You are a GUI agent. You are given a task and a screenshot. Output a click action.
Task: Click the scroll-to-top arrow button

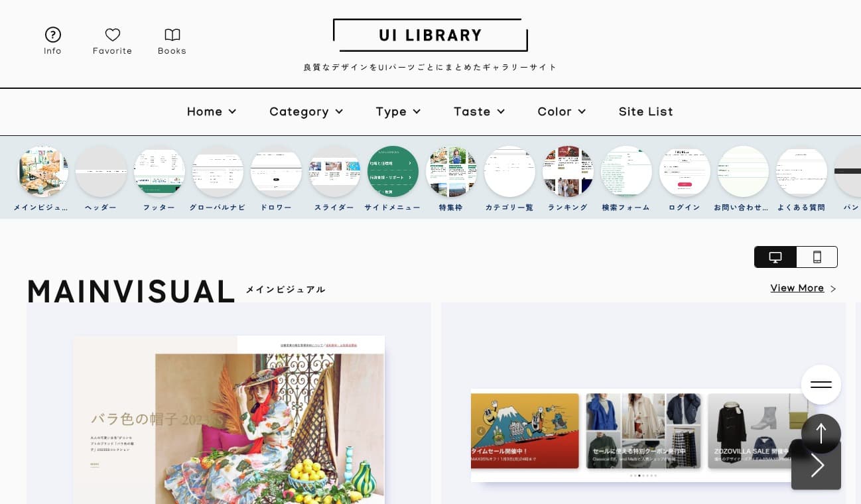pos(821,434)
